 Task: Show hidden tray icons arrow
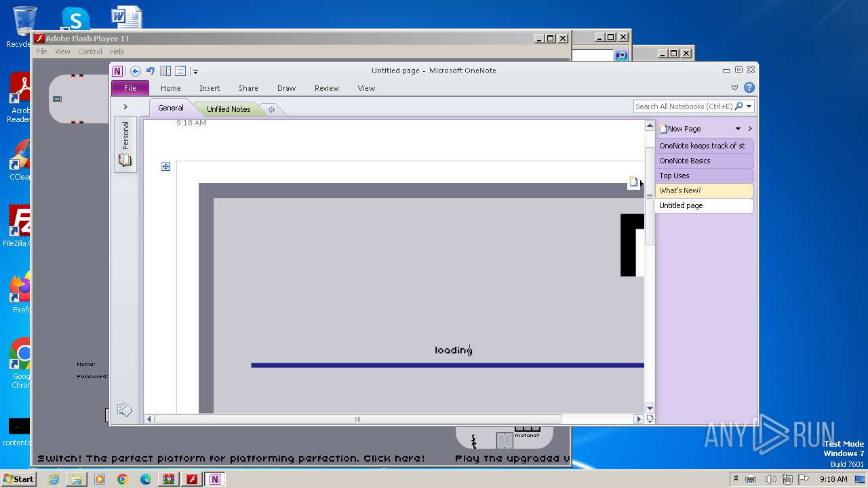[x=736, y=479]
